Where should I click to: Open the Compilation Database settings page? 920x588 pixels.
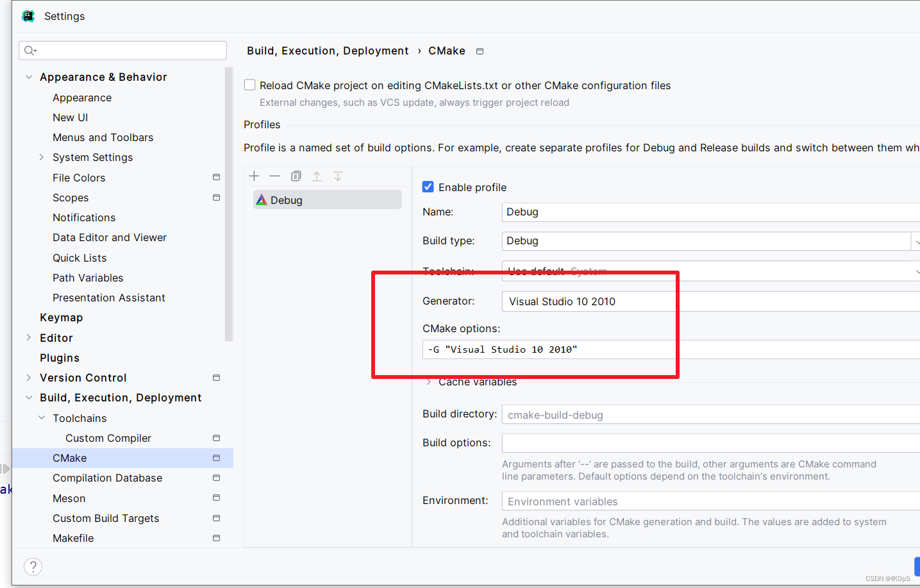107,478
